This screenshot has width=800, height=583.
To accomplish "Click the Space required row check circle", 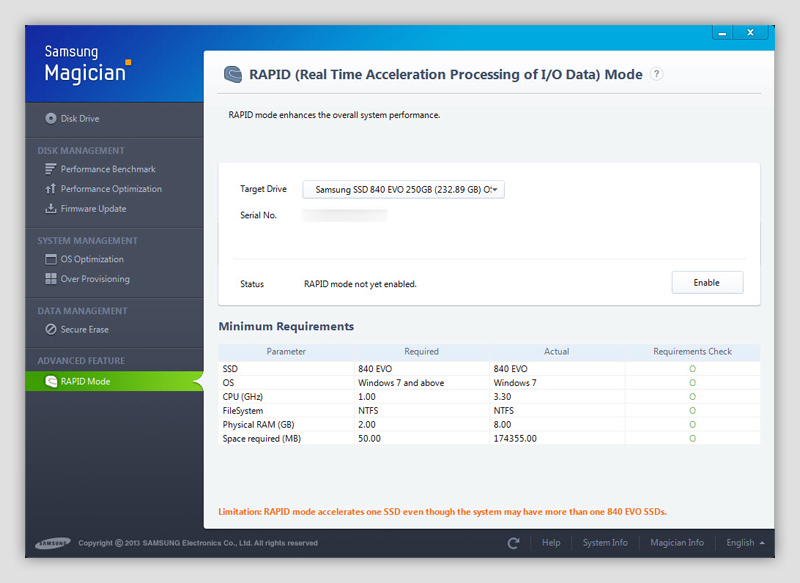I will coord(692,439).
